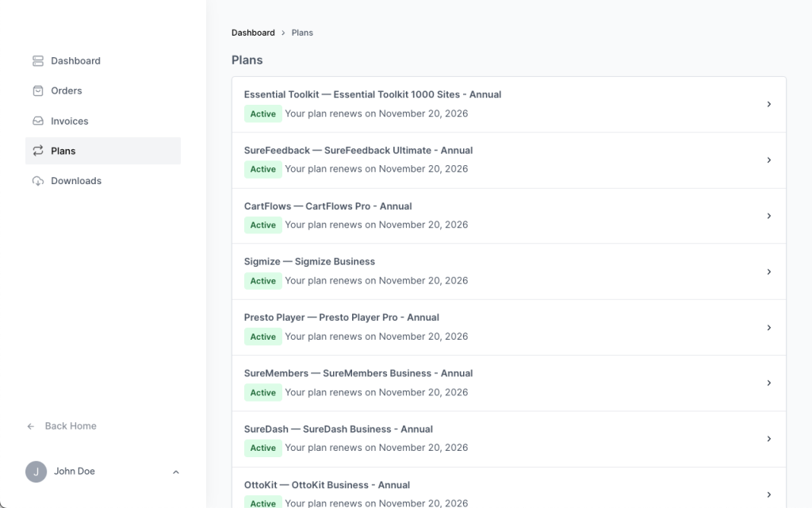
Task: Open the Presto Player Pro plan title
Action: 341,317
